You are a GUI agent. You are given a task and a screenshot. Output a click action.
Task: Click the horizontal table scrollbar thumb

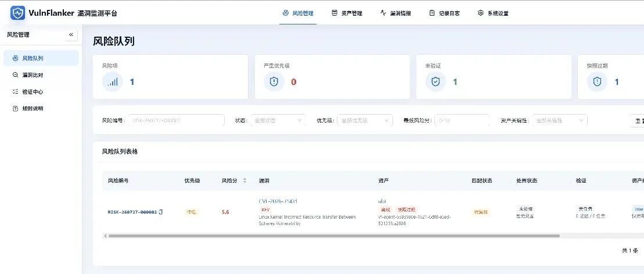coord(334,236)
